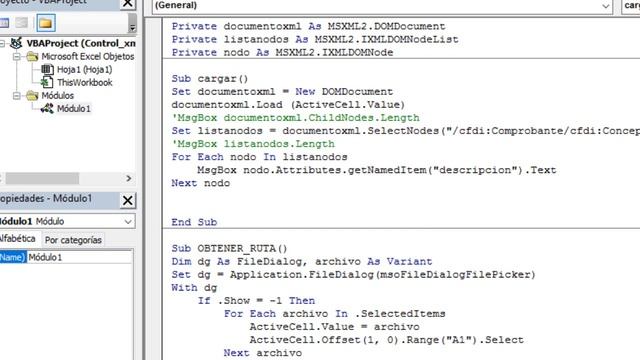Collapse the Módulos folder
This screenshot has width=640, height=360.
(x=16, y=96)
